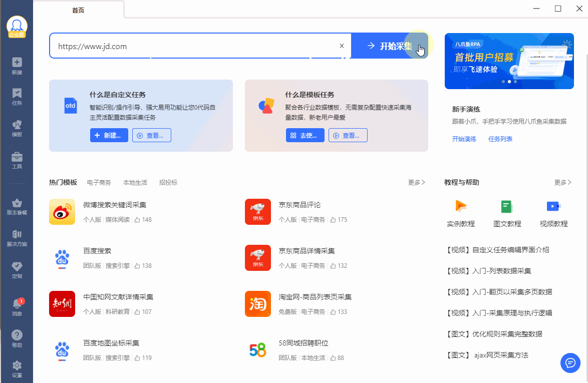Screen dimensions: 588x383
Task: Click the otd file icon
Action: tap(71, 106)
